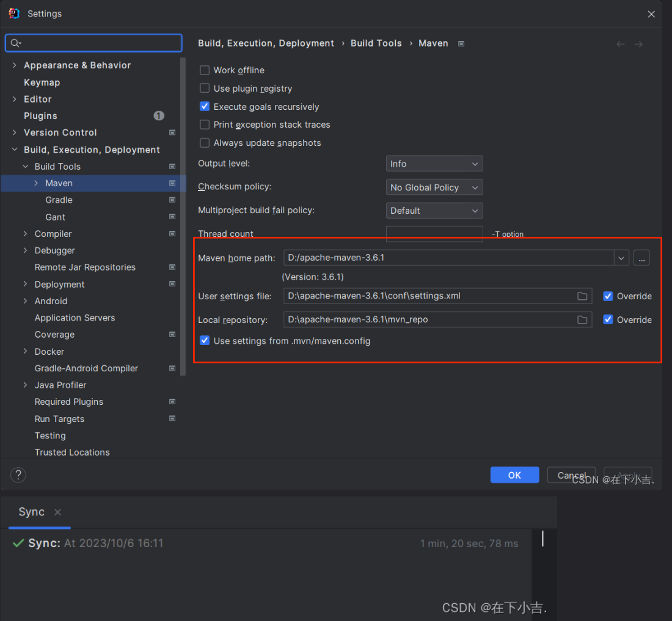Screen dimensions: 672x621
Task: Go back using the left arrow icon
Action: click(620, 44)
